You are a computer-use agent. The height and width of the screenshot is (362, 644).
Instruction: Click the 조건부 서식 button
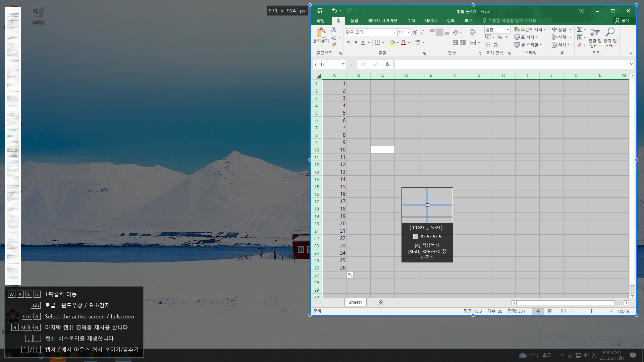tap(530, 29)
